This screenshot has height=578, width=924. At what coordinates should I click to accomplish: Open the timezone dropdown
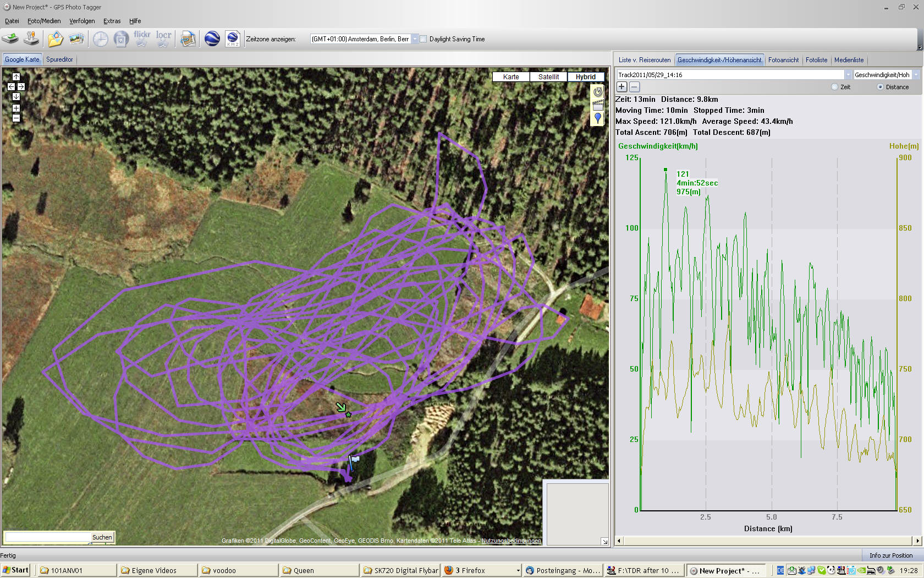[x=415, y=39]
